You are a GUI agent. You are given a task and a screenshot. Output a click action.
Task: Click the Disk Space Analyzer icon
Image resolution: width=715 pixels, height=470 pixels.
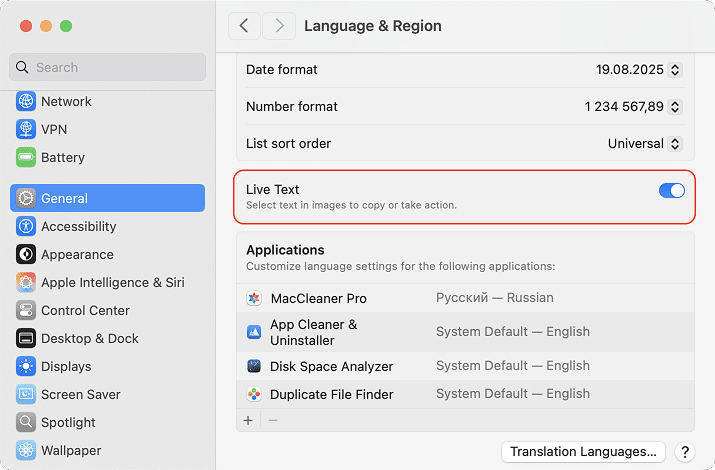click(x=254, y=366)
